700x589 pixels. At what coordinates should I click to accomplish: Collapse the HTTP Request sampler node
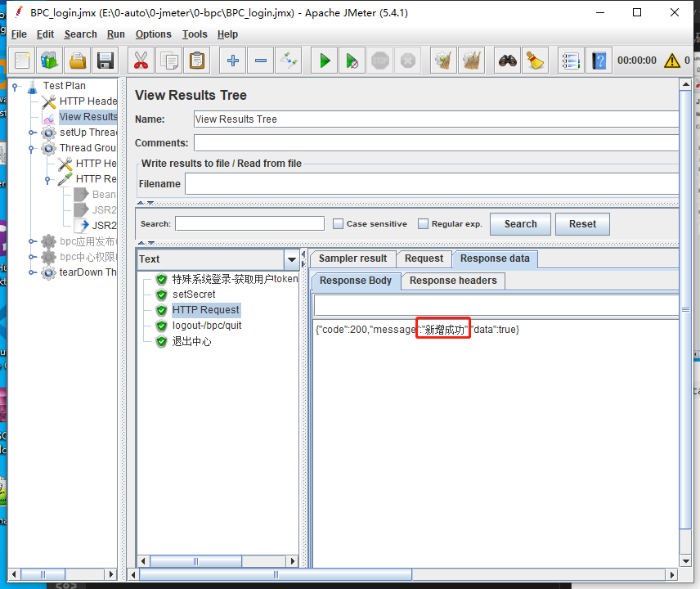47,179
